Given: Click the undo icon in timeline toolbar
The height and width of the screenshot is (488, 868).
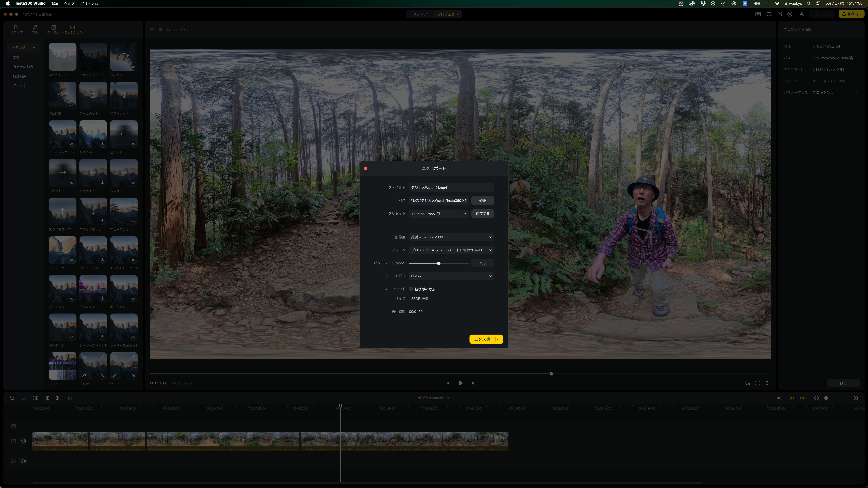Looking at the screenshot, I should [12, 398].
